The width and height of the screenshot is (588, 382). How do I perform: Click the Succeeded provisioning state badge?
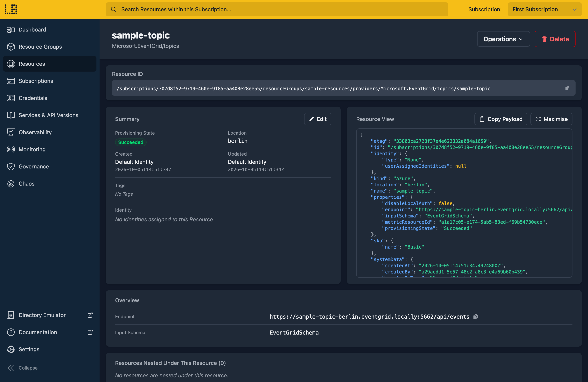[131, 142]
